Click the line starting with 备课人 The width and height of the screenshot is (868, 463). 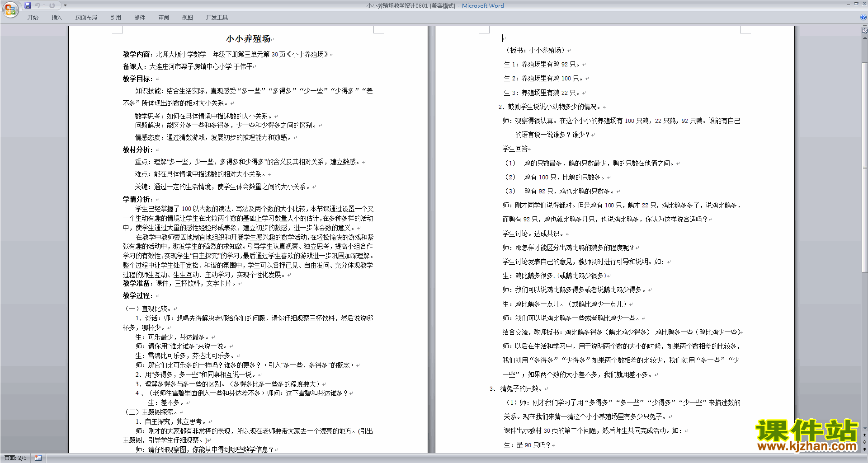tap(188, 66)
